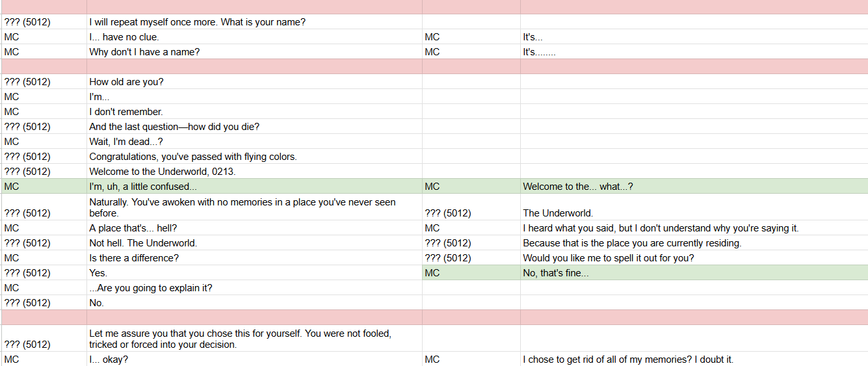Select cell 'I don't remember.'
Screen dimensions: 868x366
click(254, 112)
